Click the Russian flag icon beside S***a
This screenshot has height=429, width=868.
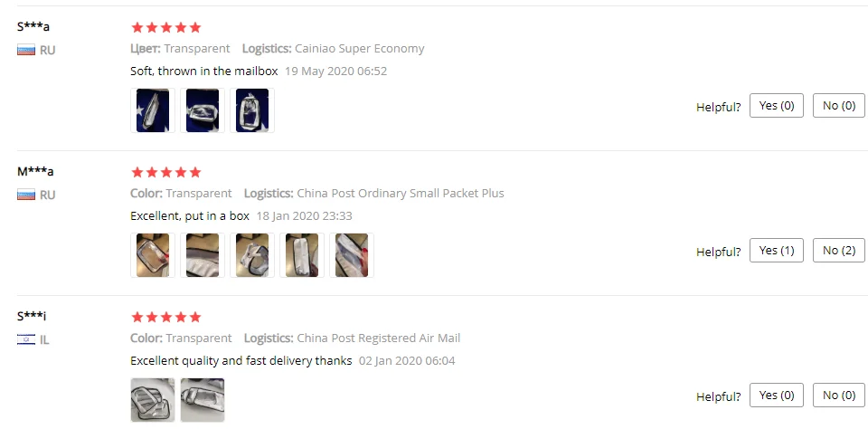[x=26, y=50]
